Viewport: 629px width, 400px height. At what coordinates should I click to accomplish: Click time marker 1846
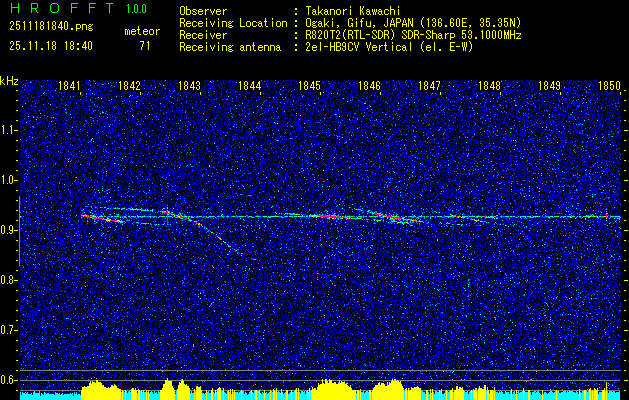click(x=369, y=85)
